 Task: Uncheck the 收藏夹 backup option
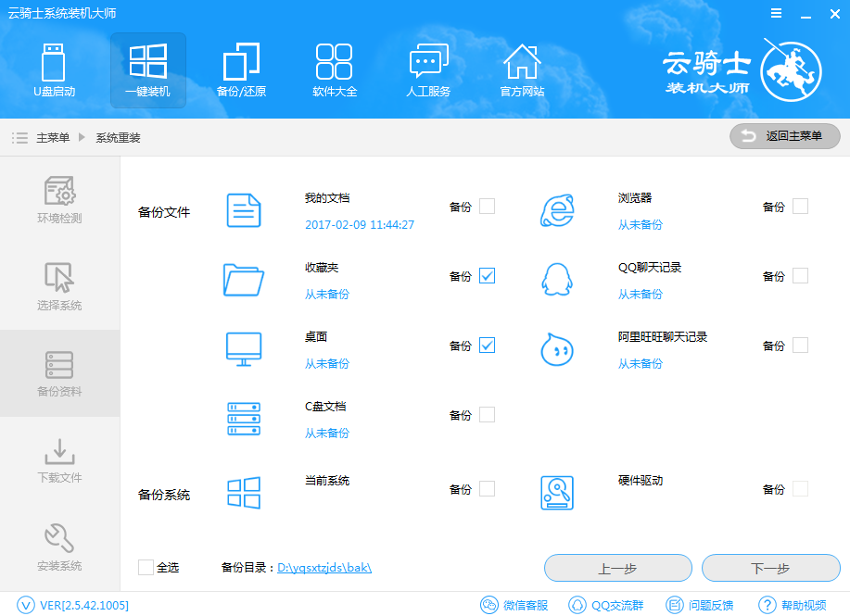(x=487, y=275)
